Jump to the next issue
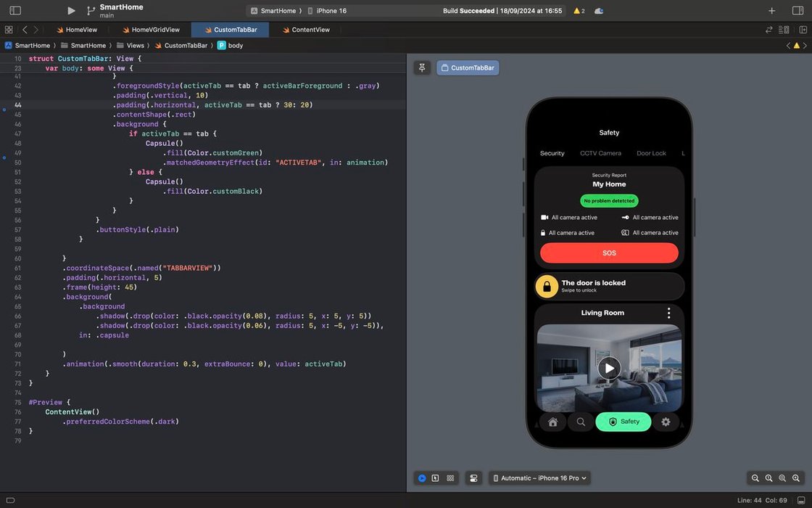Viewport: 812px width, 508px height. pos(805,46)
